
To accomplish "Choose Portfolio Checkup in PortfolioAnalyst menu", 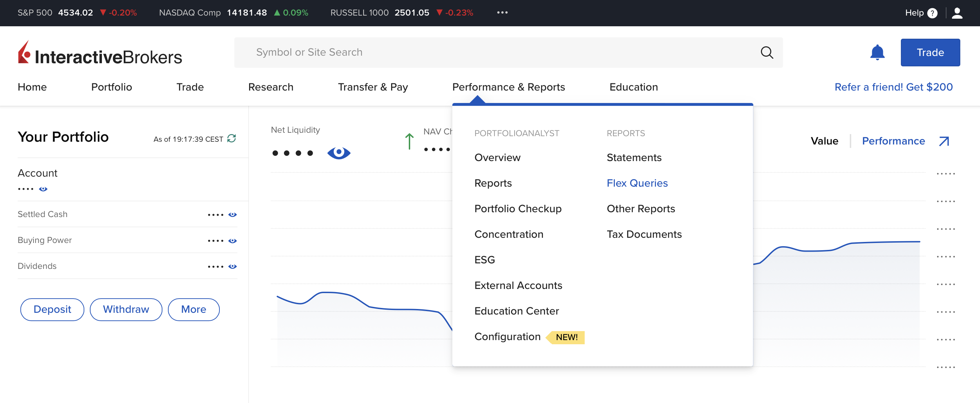I will coord(518,208).
